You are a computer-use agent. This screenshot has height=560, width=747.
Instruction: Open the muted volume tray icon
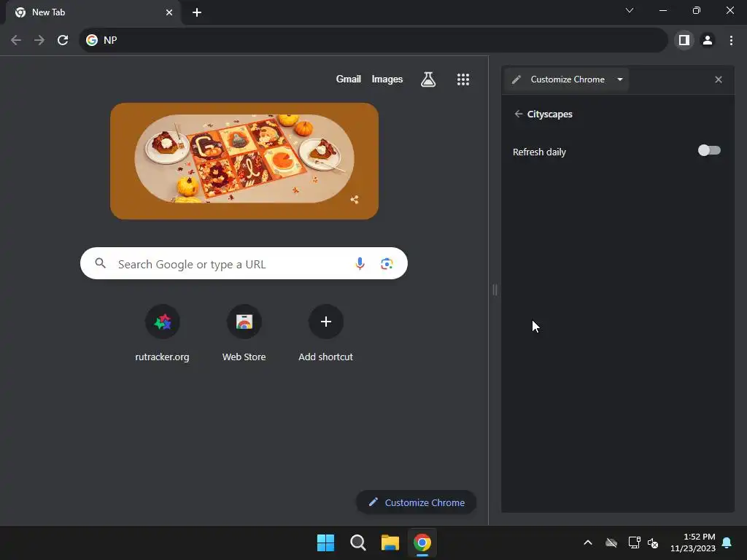tap(653, 542)
